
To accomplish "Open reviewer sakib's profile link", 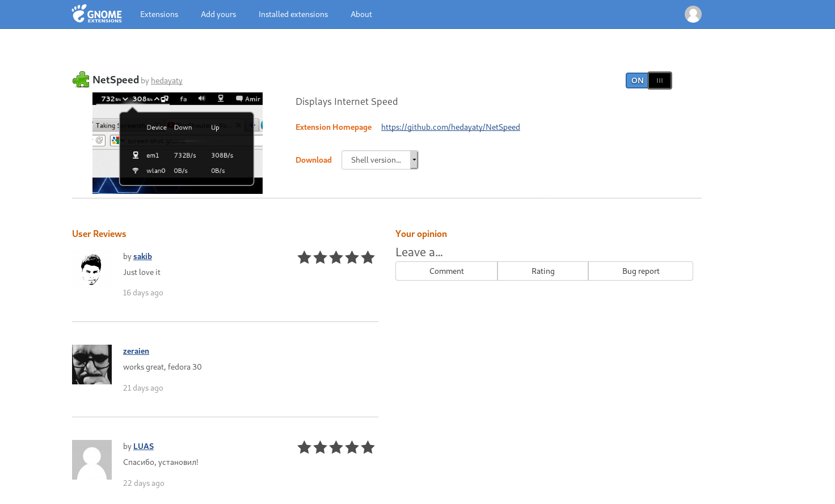I will click(x=142, y=256).
